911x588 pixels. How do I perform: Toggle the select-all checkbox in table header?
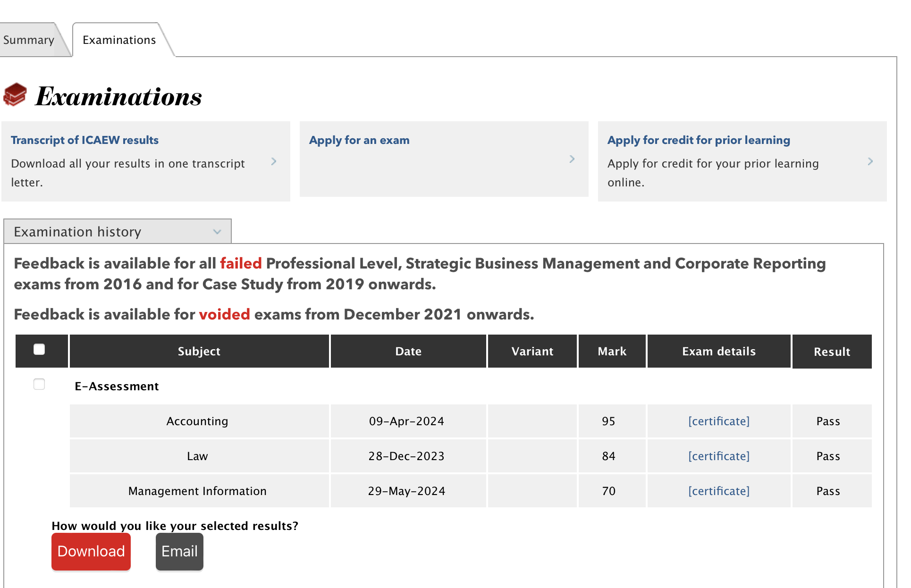[39, 349]
